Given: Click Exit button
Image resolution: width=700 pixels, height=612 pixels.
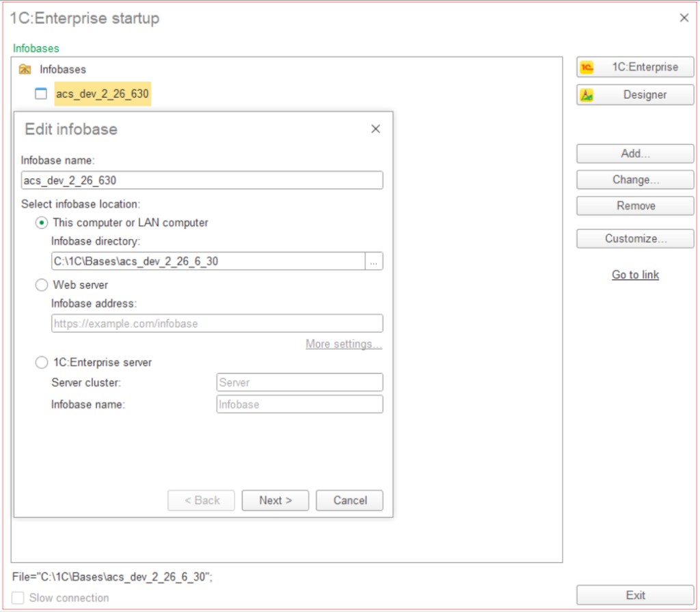Looking at the screenshot, I should point(635,596).
